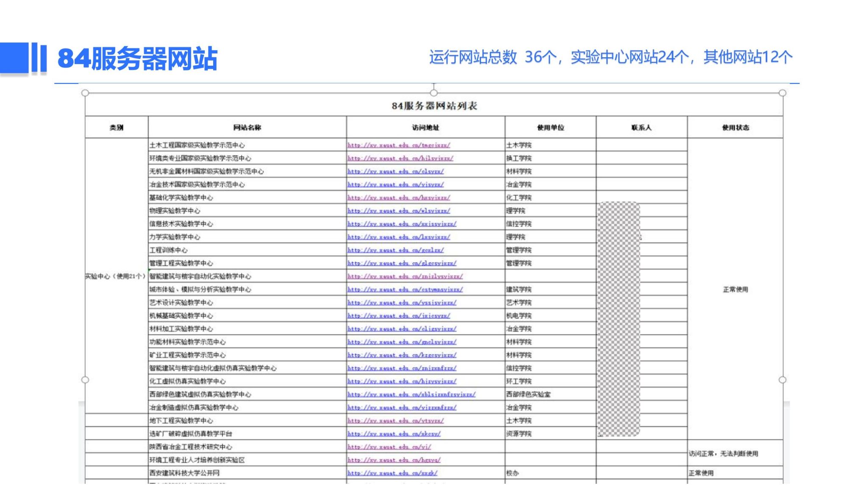The height and width of the screenshot is (488, 868).
Task: Click the top-center handle of the table image
Action: click(434, 93)
